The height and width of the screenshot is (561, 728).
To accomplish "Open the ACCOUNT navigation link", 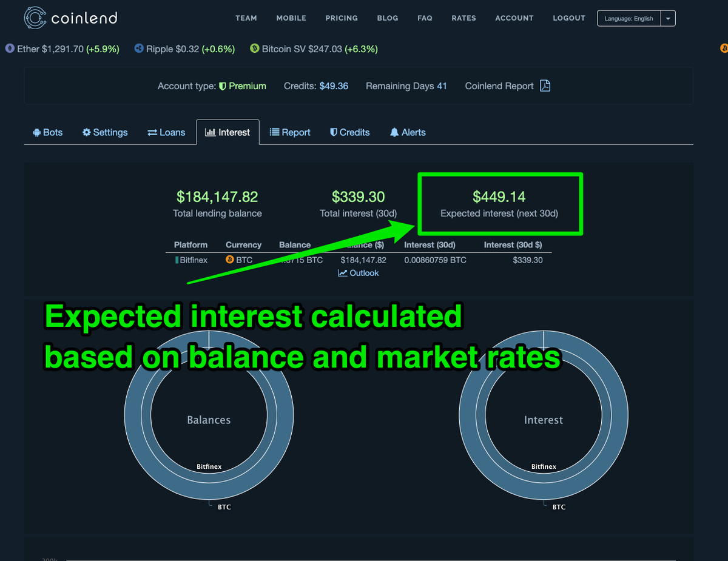I will click(514, 18).
